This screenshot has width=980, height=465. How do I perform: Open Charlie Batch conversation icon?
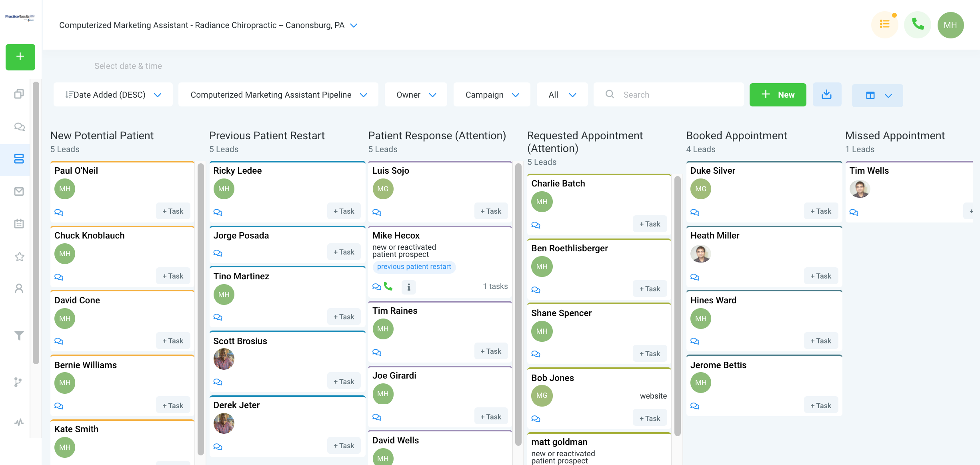point(536,225)
